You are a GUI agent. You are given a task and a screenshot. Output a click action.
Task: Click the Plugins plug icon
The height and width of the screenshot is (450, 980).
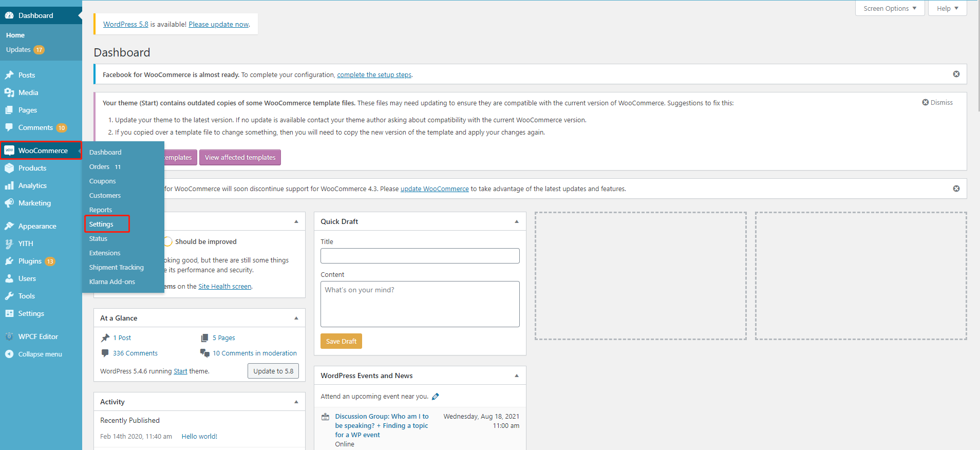click(9, 261)
